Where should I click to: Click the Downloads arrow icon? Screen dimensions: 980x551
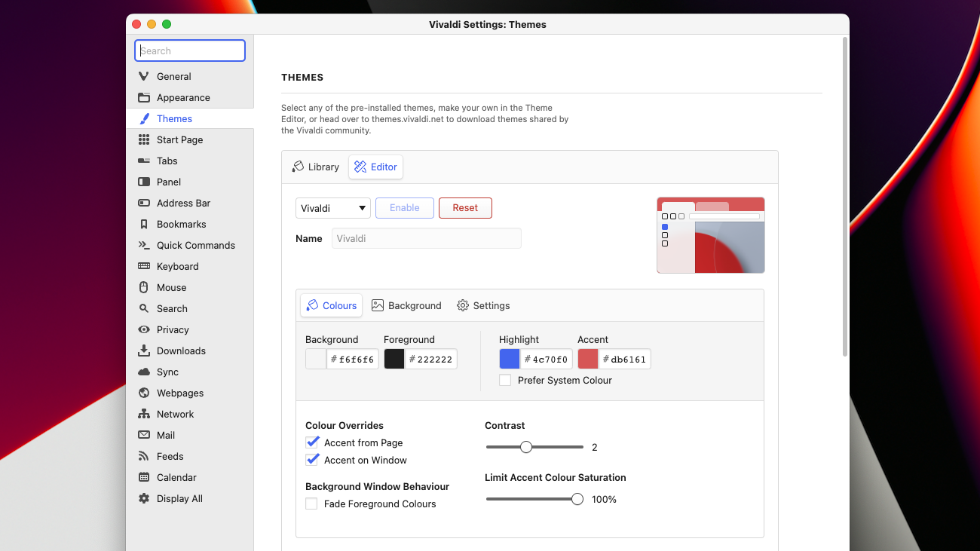[x=143, y=350]
